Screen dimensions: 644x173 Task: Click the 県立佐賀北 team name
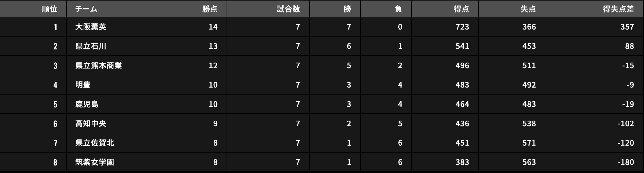coord(95,143)
